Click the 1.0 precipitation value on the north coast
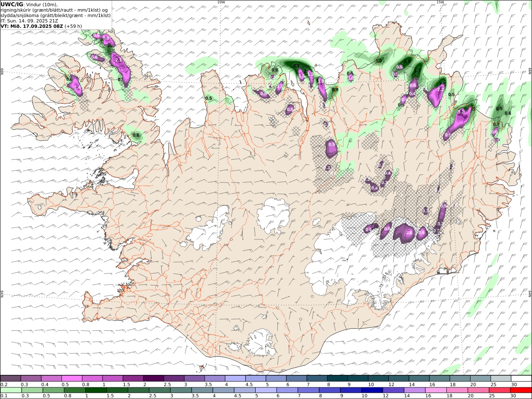The image size is (532, 399). click(x=379, y=61)
